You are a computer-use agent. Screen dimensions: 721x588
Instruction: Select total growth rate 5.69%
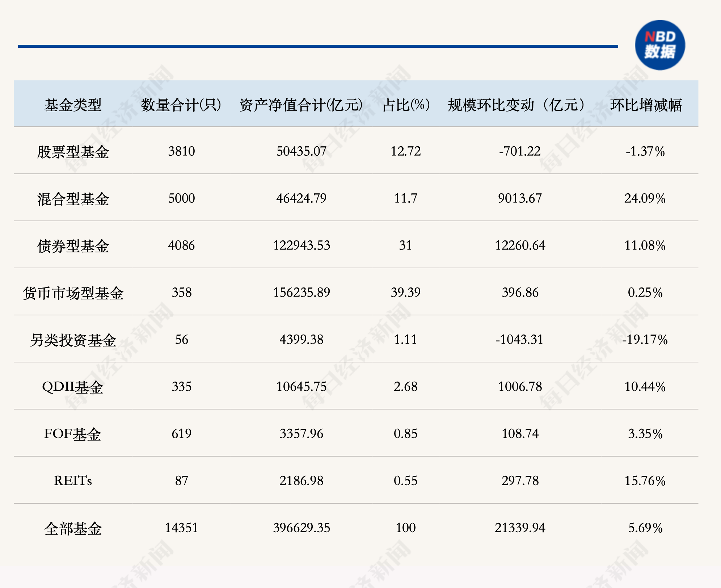[x=645, y=528]
